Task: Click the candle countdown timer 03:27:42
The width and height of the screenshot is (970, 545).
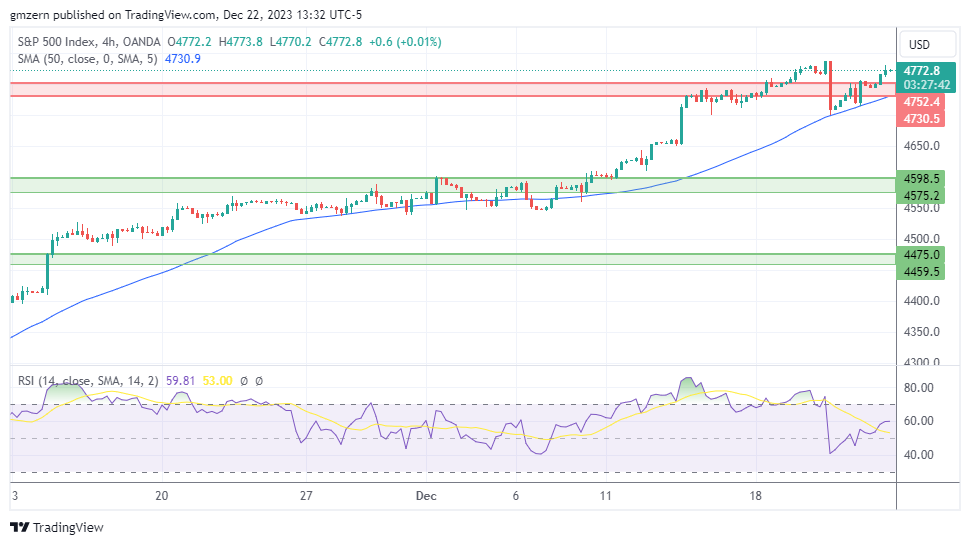Action: click(926, 85)
